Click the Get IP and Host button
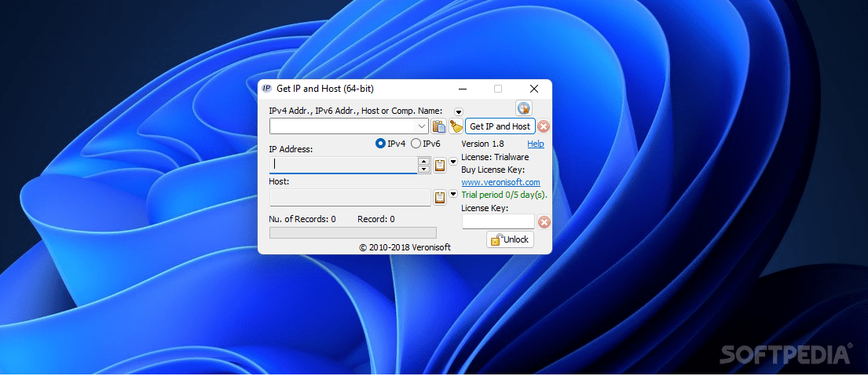The width and height of the screenshot is (868, 376). click(x=500, y=126)
